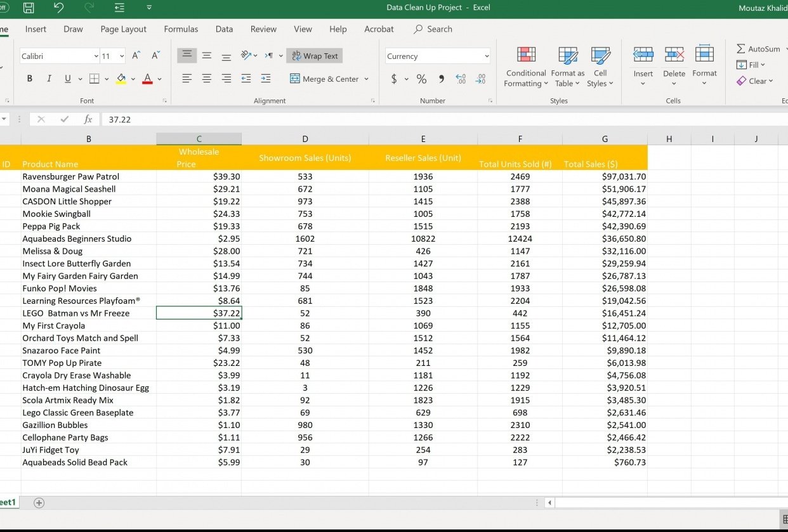Viewport: 788px width, 532px height.
Task: Click the Undo arrow icon
Action: [58, 8]
